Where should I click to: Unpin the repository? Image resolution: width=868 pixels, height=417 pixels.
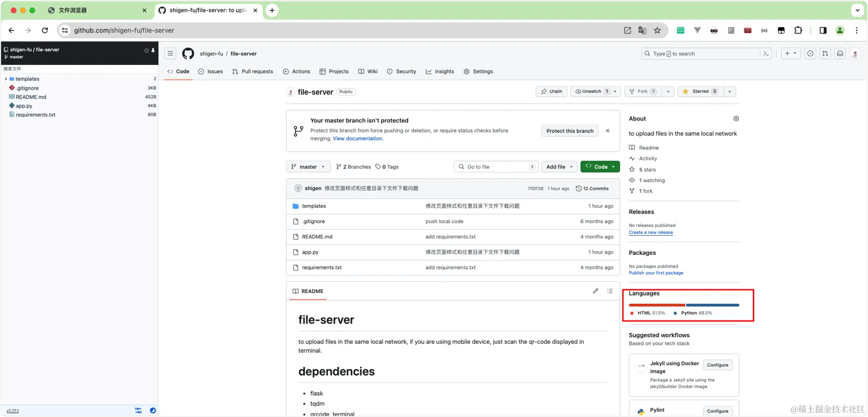[552, 92]
